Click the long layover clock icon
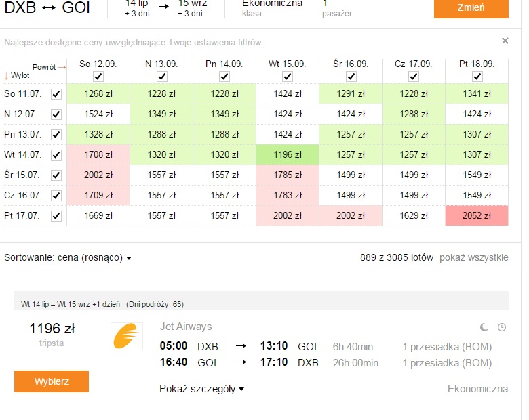The image size is (529, 420). 502,327
